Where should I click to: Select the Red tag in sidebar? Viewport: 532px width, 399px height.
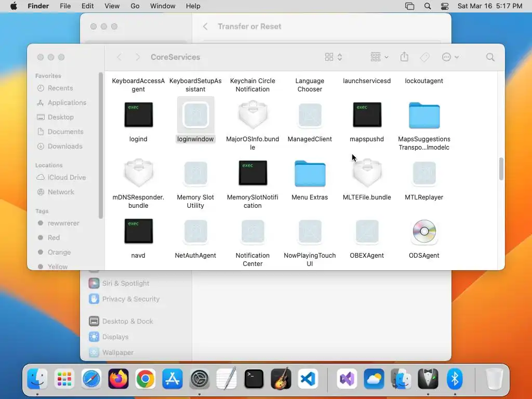coord(54,238)
